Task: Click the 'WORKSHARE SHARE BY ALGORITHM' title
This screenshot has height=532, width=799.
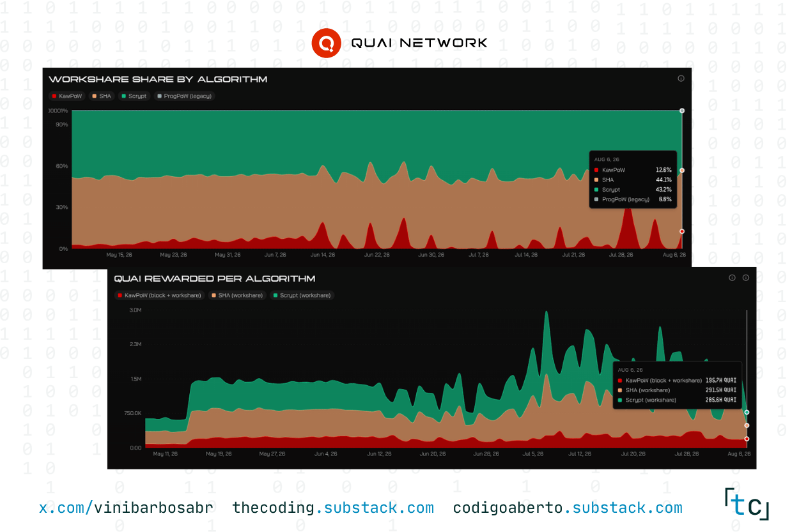Action: pyautogui.click(x=158, y=79)
